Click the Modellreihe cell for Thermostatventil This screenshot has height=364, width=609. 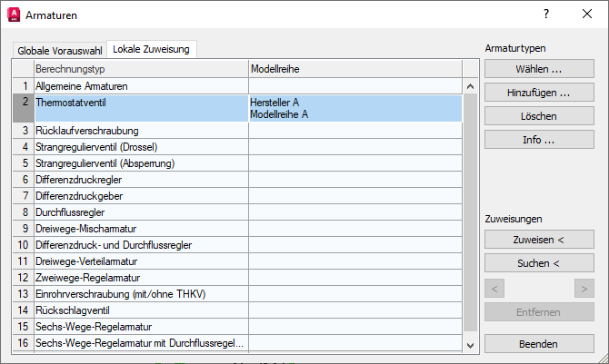pyautogui.click(x=355, y=109)
